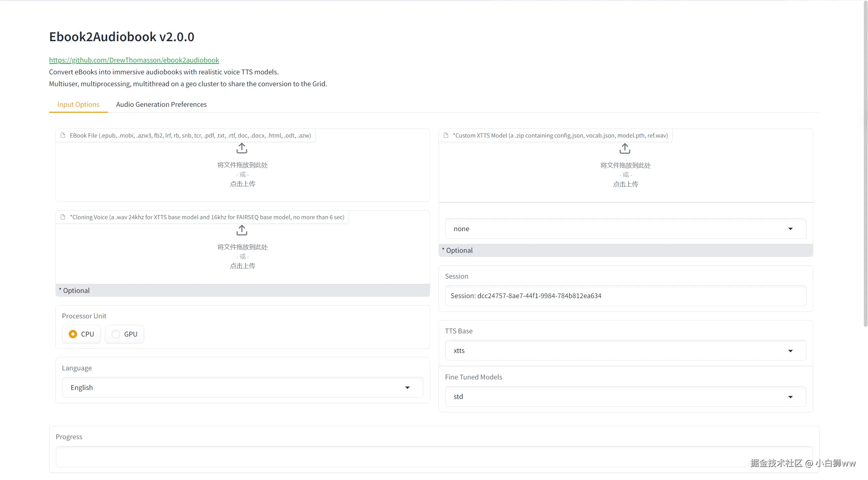The width and height of the screenshot is (868, 480).
Task: Click file icon beside Cloning Voice label
Action: [63, 217]
